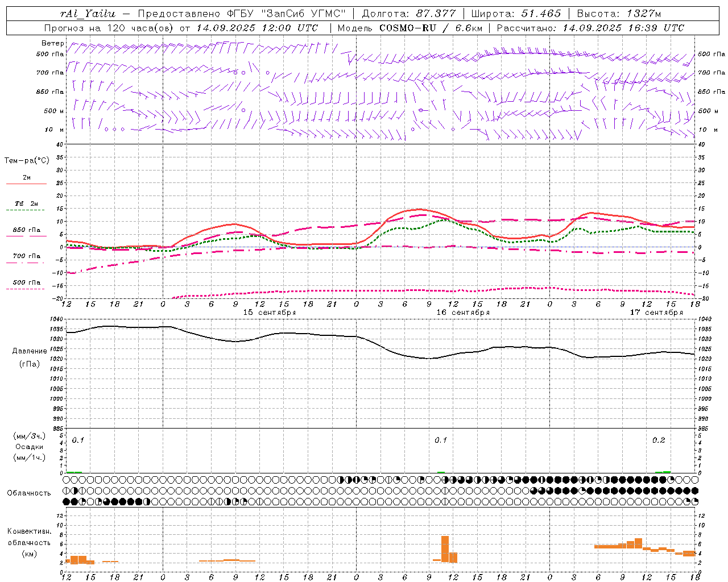The height and width of the screenshot is (582, 728).
Task: Select the Долгота: 87.377 header value
Action: [409, 14]
